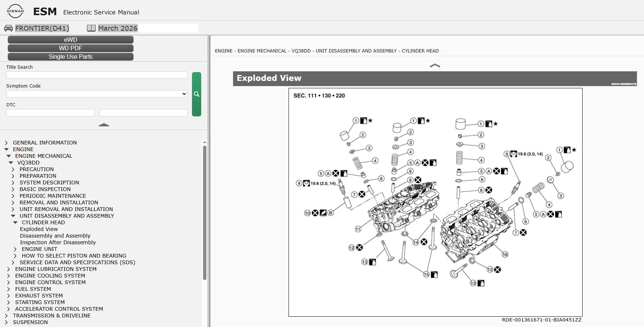Viewport: 644px width, 327px height.
Task: Collapse the ENGINE tree node
Action: 6,149
